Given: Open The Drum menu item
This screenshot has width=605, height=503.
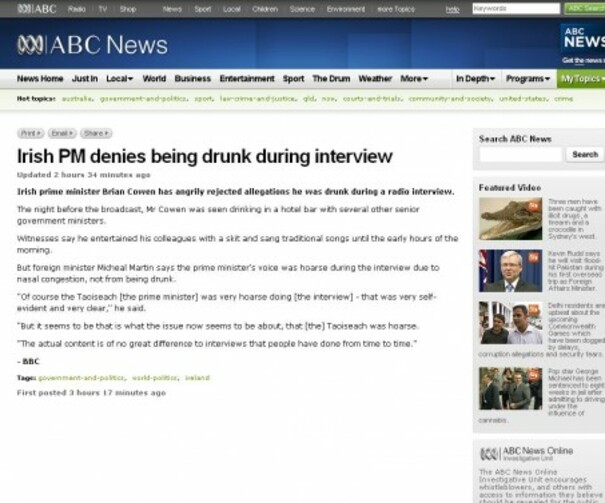Looking at the screenshot, I should (x=331, y=79).
